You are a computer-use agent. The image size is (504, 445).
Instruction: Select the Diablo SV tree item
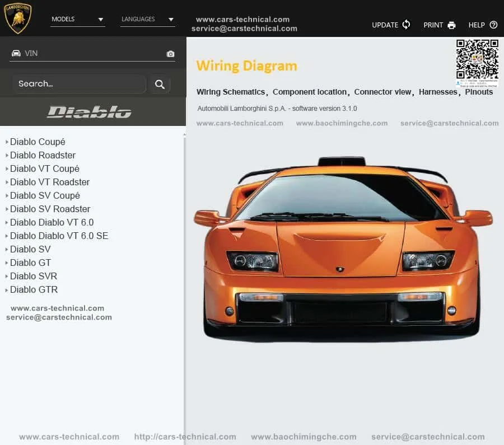click(x=30, y=249)
